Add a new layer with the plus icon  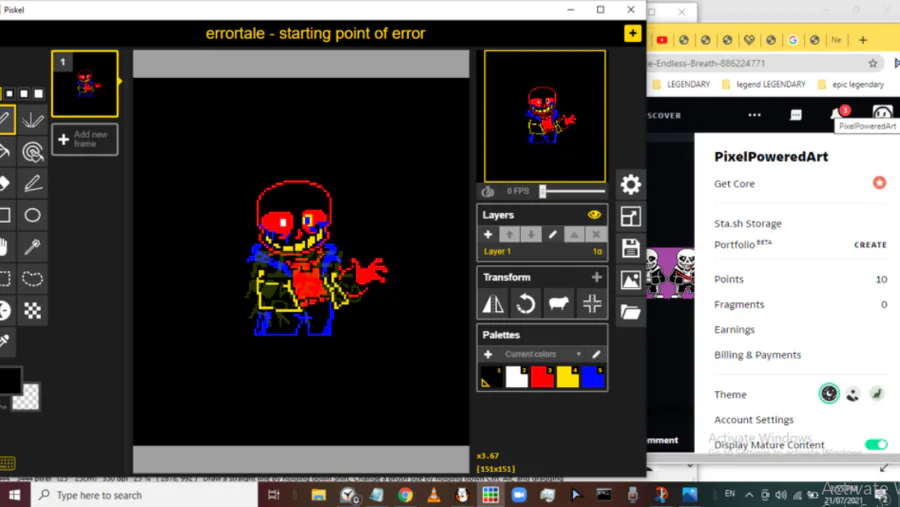coord(488,234)
